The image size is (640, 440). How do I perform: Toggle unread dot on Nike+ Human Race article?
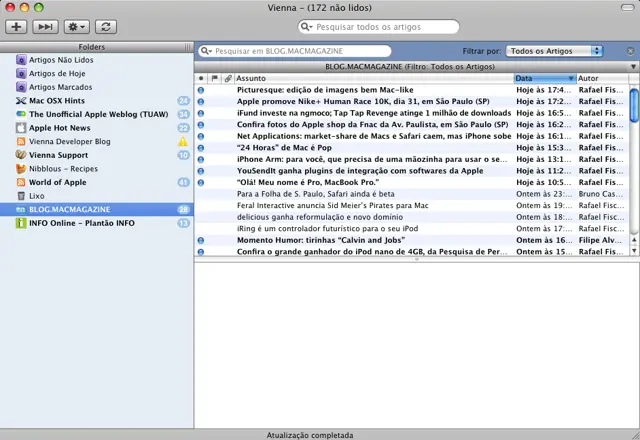coord(201,102)
